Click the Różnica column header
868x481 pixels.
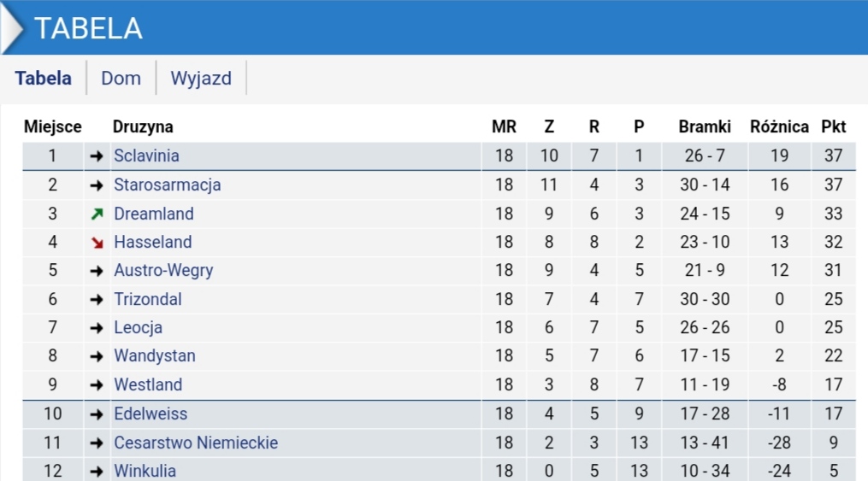(779, 127)
